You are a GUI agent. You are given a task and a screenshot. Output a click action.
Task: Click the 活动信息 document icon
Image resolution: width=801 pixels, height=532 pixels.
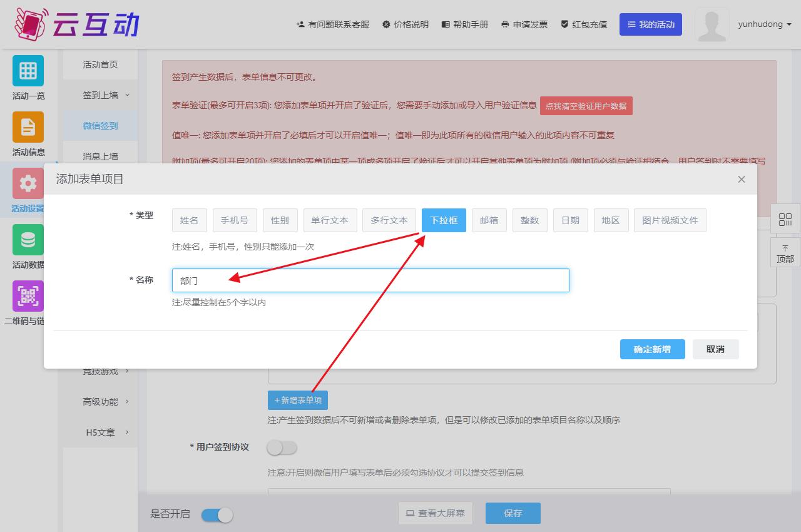click(28, 127)
